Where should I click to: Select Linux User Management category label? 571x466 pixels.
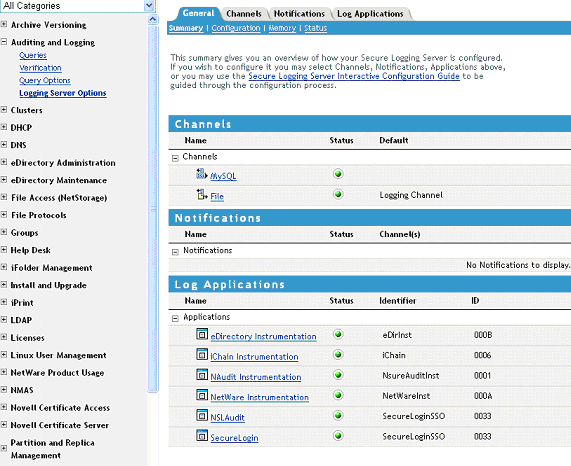coord(58,355)
